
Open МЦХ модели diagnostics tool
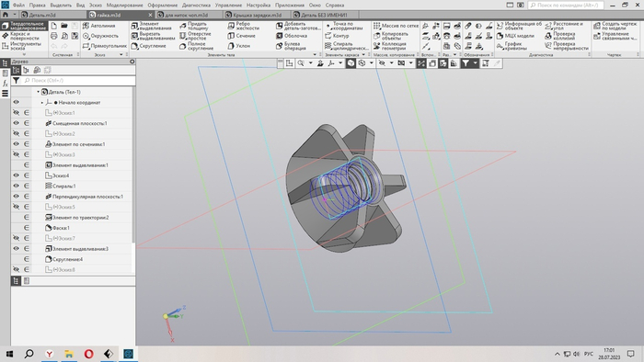click(515, 36)
